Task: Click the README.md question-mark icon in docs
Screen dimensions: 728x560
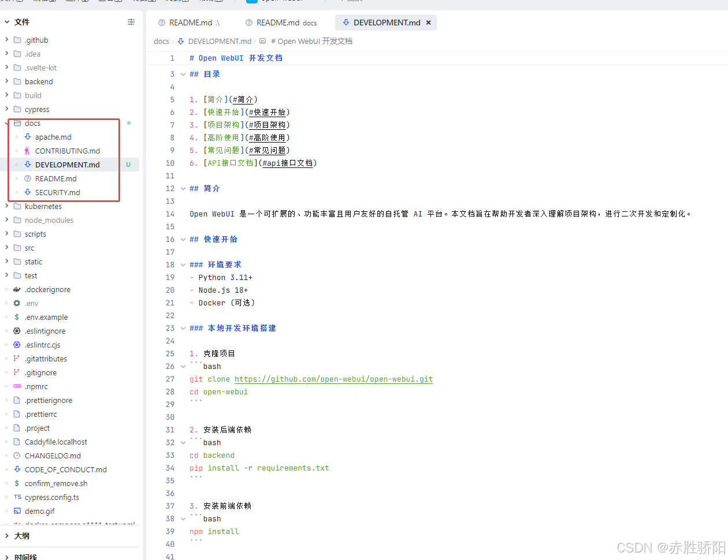Action: 28,178
